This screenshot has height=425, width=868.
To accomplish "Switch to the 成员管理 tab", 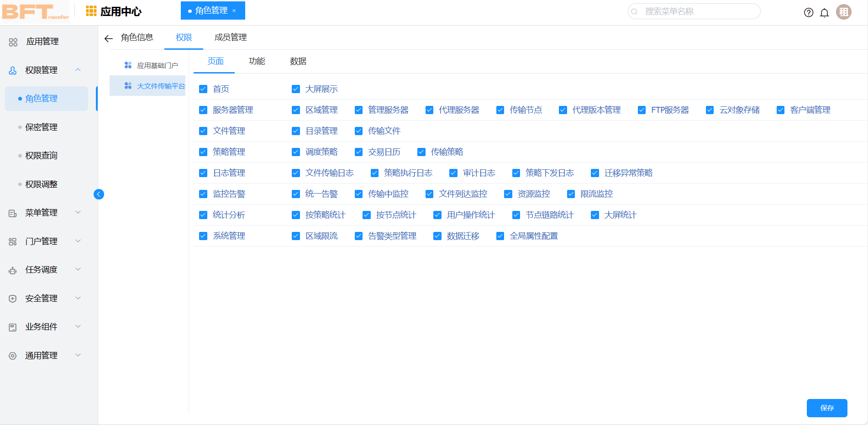I will click(x=230, y=37).
